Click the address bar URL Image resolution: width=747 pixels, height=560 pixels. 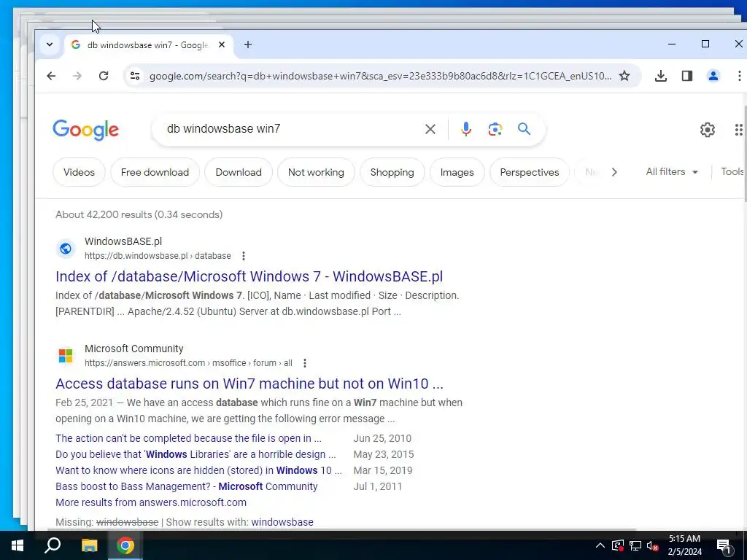[x=380, y=76]
